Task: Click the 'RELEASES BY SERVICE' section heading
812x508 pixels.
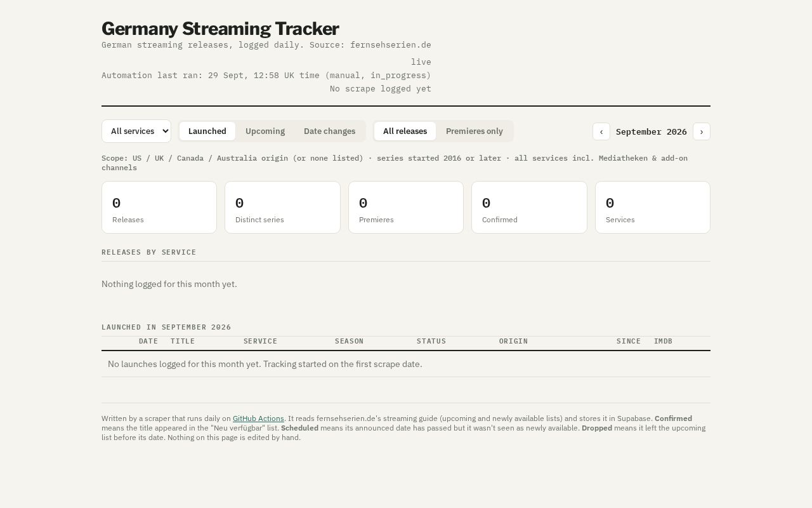Action: coord(149,252)
